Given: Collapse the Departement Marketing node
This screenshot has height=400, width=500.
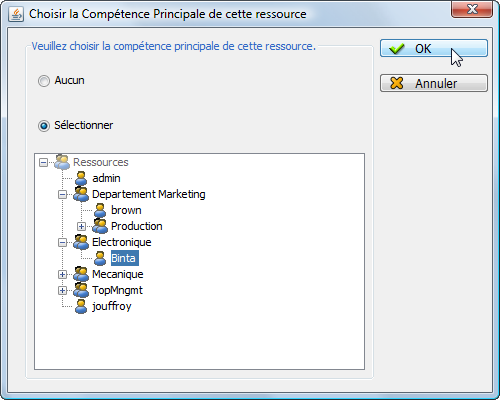Looking at the screenshot, I should (x=62, y=194).
